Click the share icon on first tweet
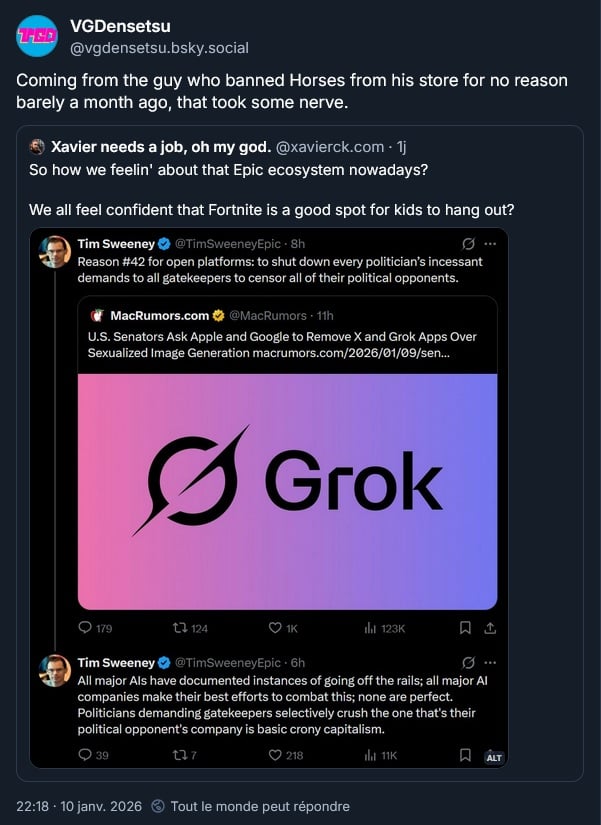This screenshot has height=825, width=601. pos(490,628)
